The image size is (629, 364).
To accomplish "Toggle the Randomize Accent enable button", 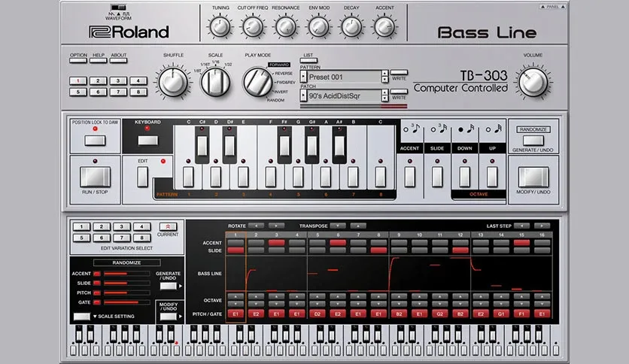I will (x=96, y=274).
